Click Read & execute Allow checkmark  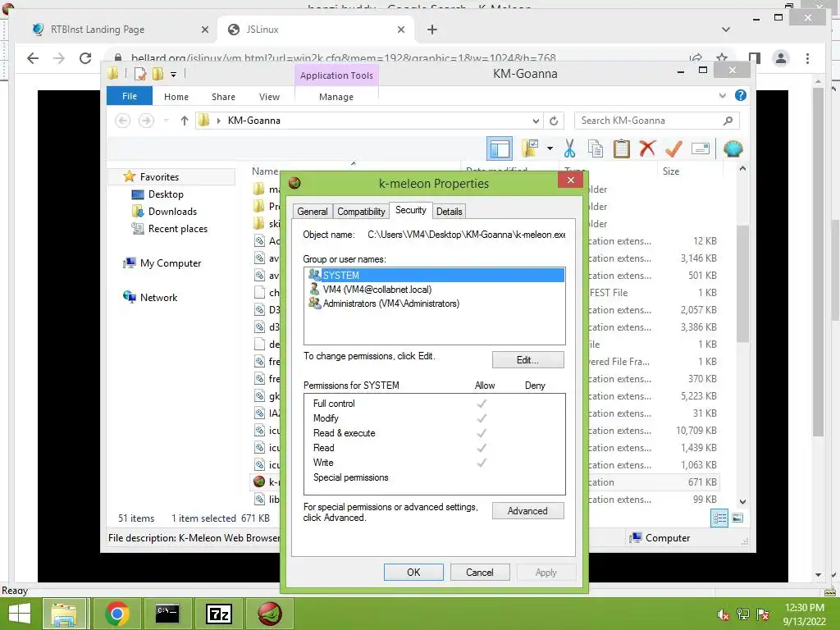coord(482,433)
